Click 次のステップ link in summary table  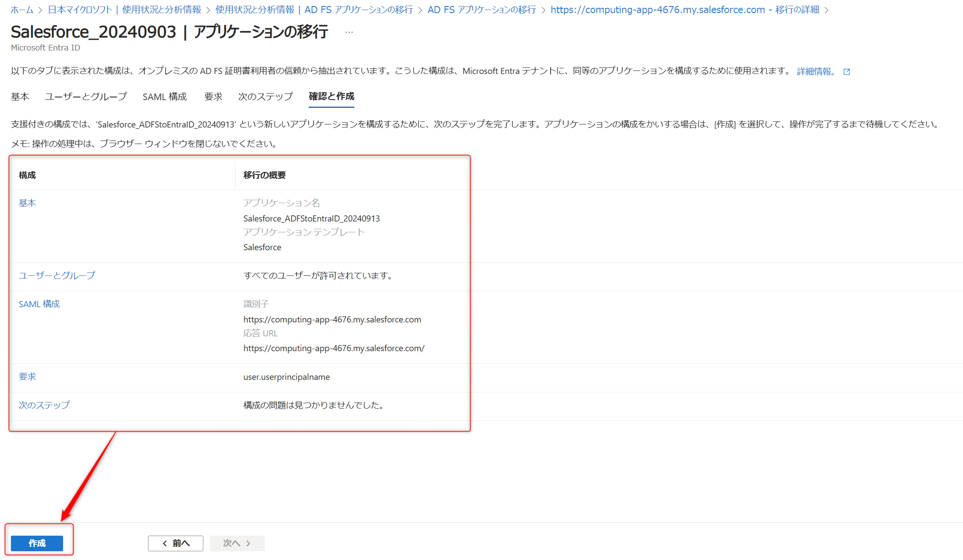[44, 405]
